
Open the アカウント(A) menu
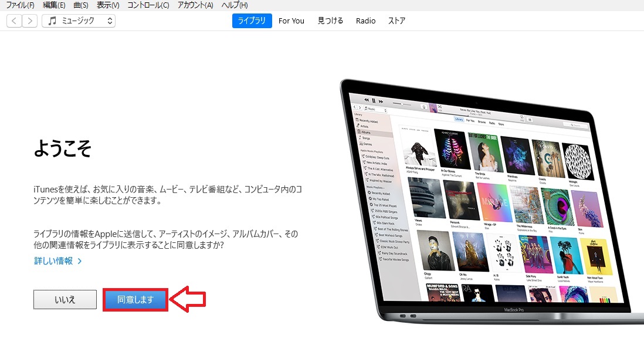coord(195,5)
